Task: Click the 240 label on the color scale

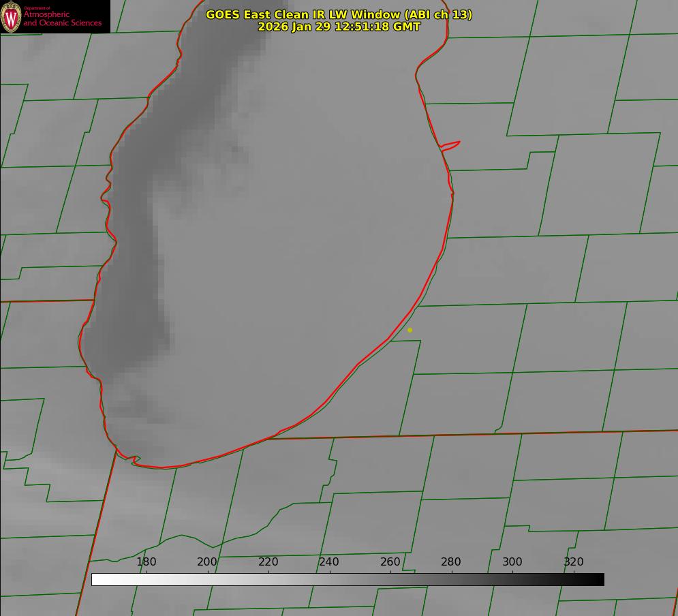Action: [x=329, y=561]
